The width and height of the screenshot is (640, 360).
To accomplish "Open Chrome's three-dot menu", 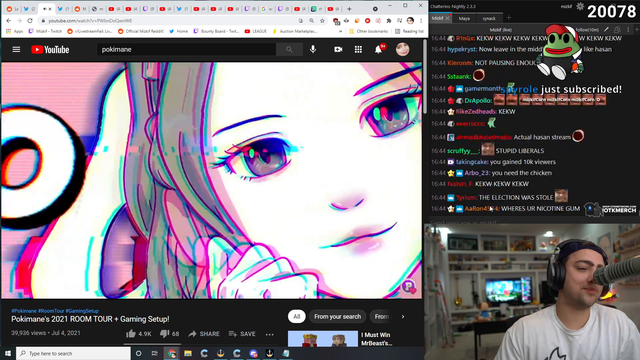I will click(421, 20).
